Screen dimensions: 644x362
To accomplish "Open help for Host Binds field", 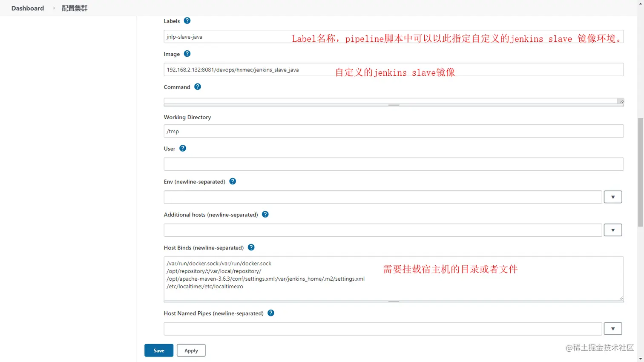I will 251,247.
